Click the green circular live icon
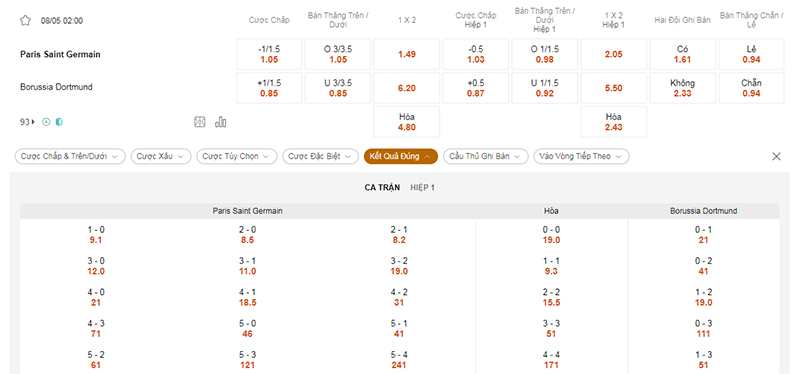Image resolution: width=800 pixels, height=374 pixels. tap(46, 122)
